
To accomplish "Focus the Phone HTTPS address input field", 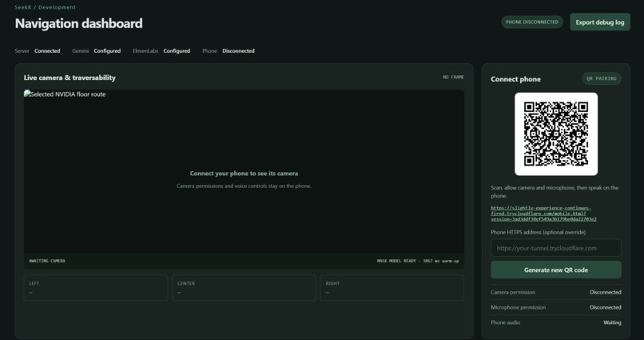I will [x=555, y=248].
